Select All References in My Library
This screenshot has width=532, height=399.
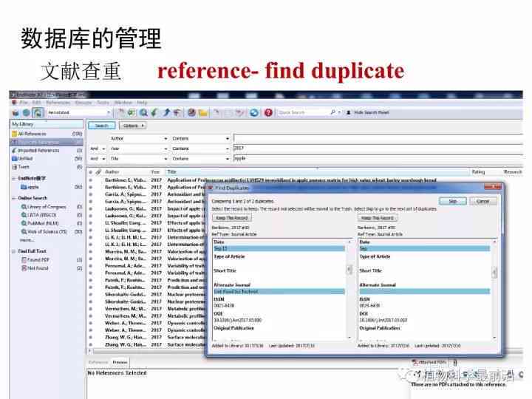(x=47, y=134)
